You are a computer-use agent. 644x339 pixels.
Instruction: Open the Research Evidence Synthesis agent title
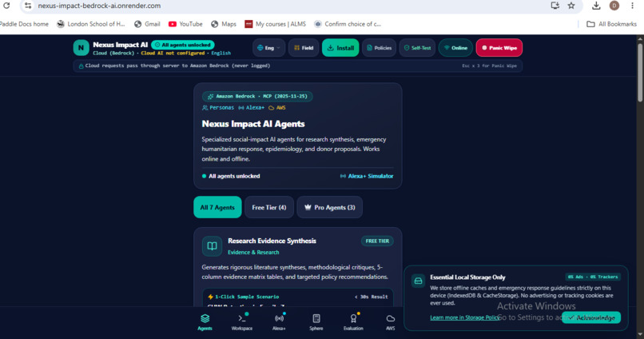[x=272, y=241]
